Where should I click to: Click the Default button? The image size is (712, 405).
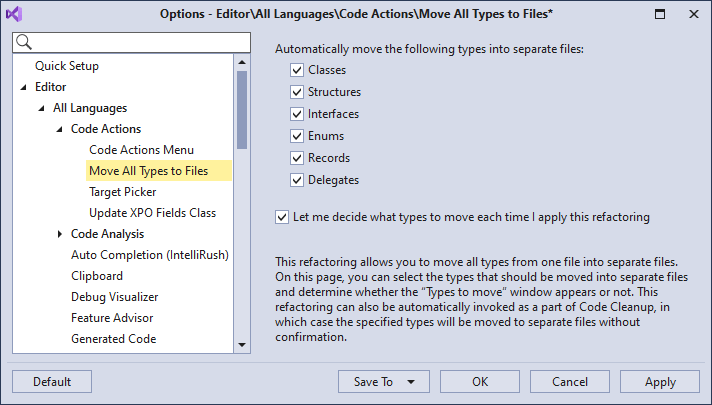(52, 382)
